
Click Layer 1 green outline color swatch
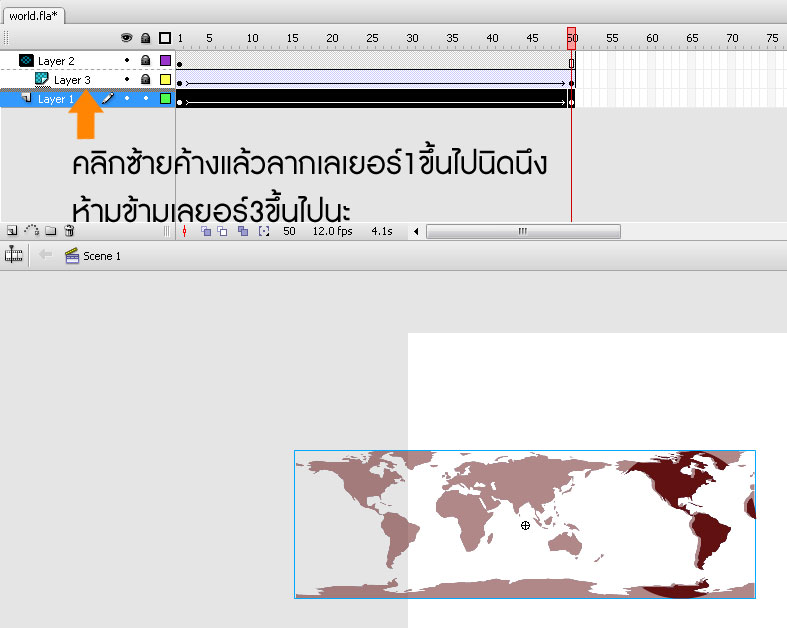coord(165,98)
